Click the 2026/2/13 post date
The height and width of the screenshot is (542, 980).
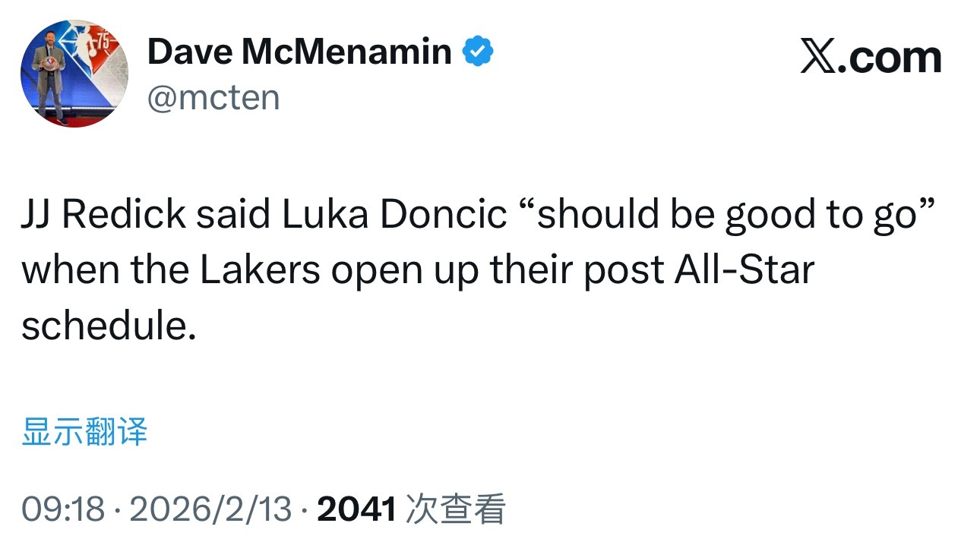point(210,509)
